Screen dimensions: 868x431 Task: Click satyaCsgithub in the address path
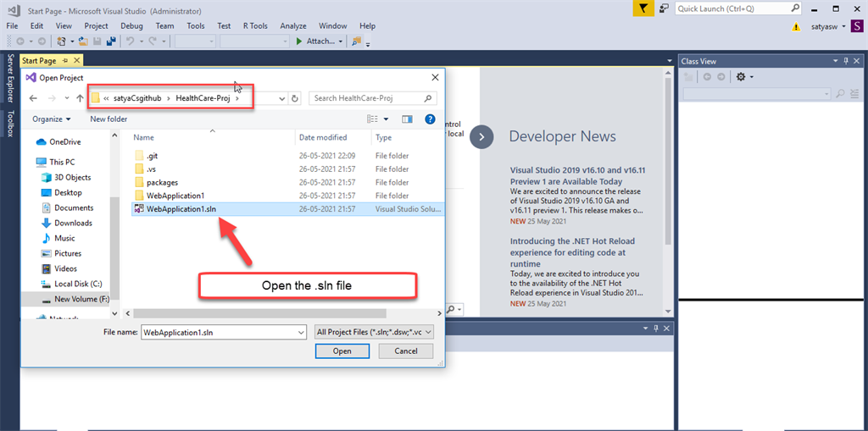[x=136, y=98]
